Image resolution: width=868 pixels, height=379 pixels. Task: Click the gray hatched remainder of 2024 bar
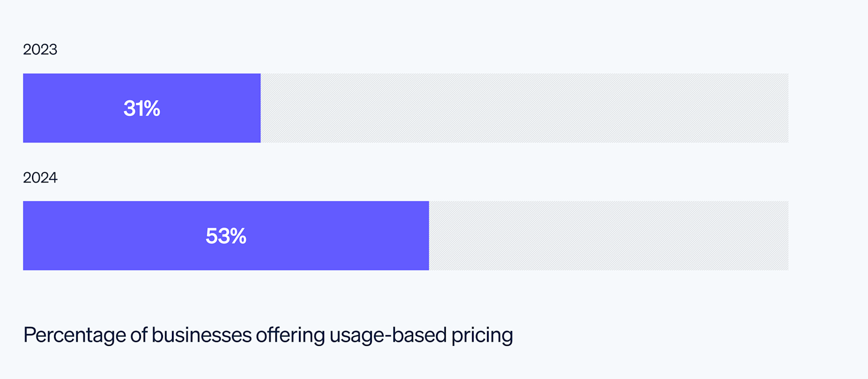coord(608,236)
